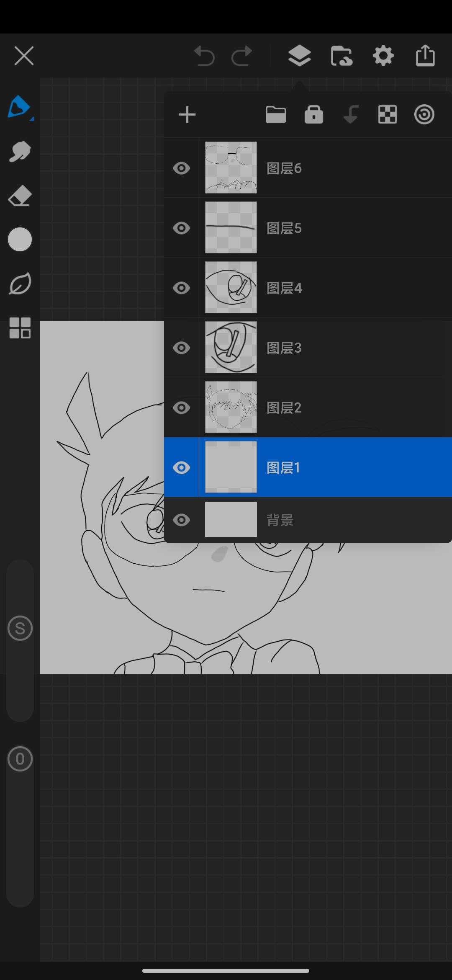Select the 图层6 thumbnail
452x980 pixels.
pos(231,168)
